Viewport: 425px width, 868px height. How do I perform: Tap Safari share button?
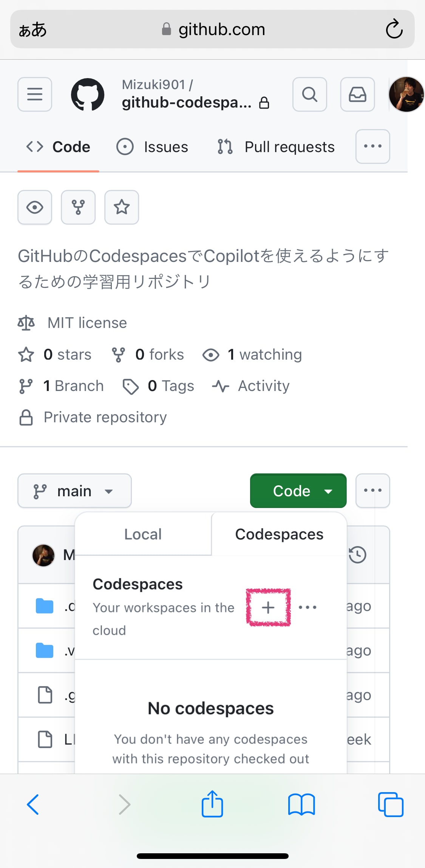tap(212, 804)
